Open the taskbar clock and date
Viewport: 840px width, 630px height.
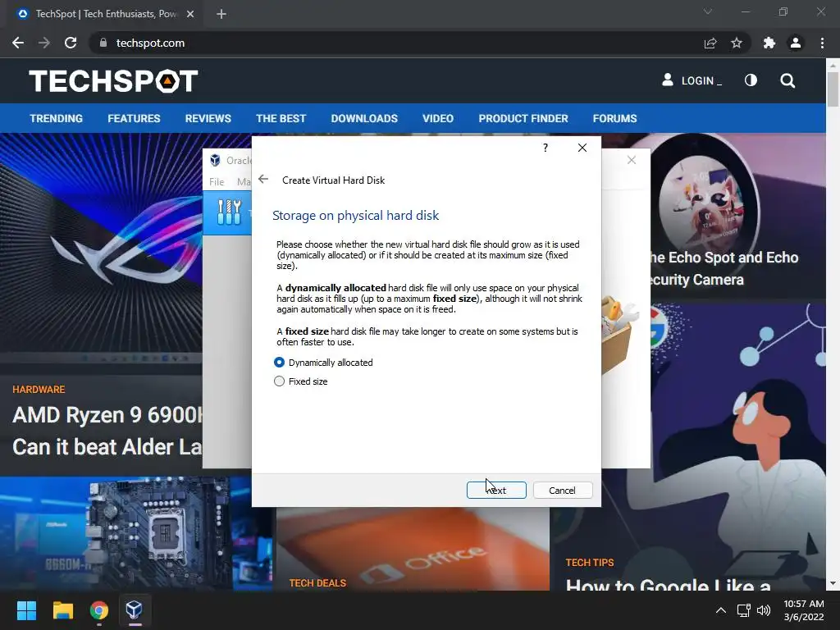tap(804, 610)
